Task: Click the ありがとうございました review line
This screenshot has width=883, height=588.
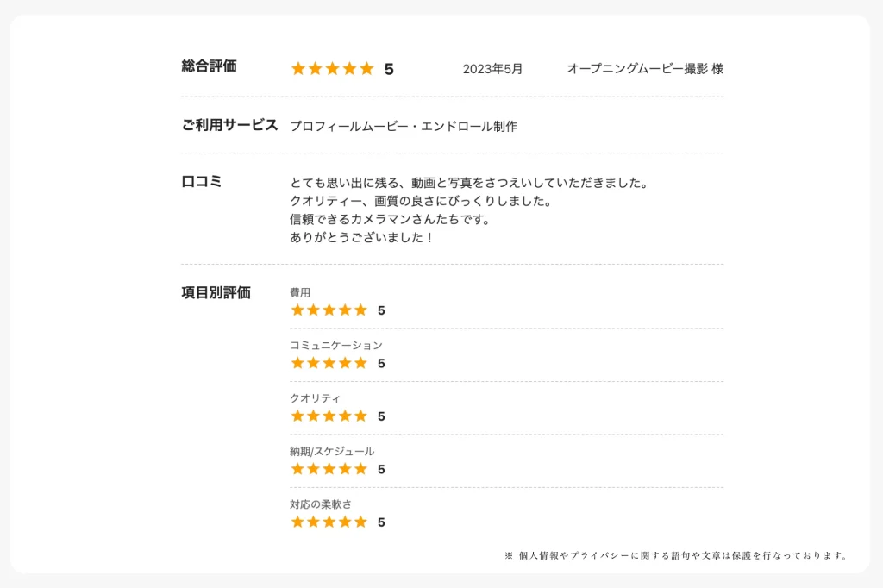Action: click(361, 237)
